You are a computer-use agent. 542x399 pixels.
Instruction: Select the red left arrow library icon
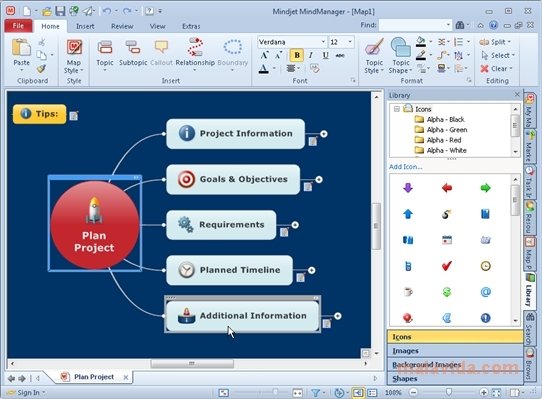point(447,188)
